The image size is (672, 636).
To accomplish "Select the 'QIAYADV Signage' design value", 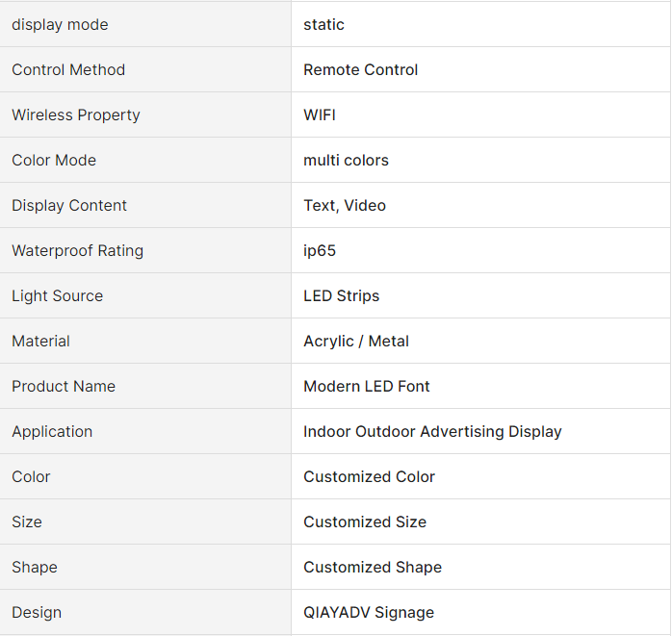I will pos(369,613).
